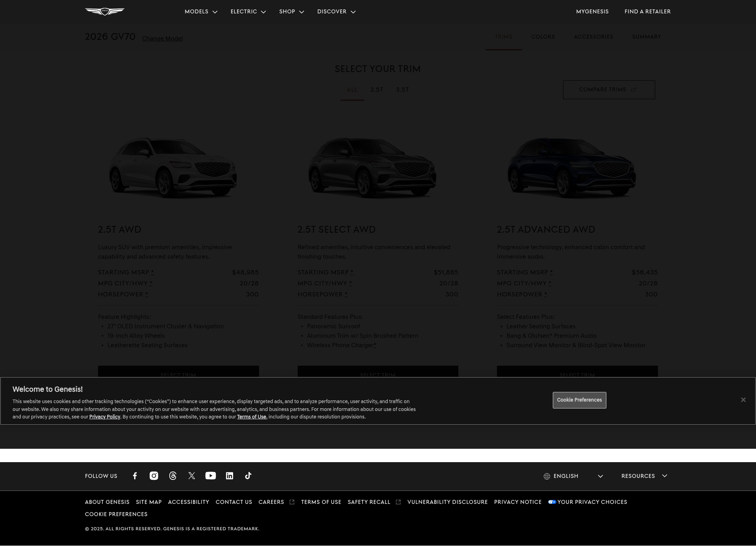Open the X social link

coord(192,476)
